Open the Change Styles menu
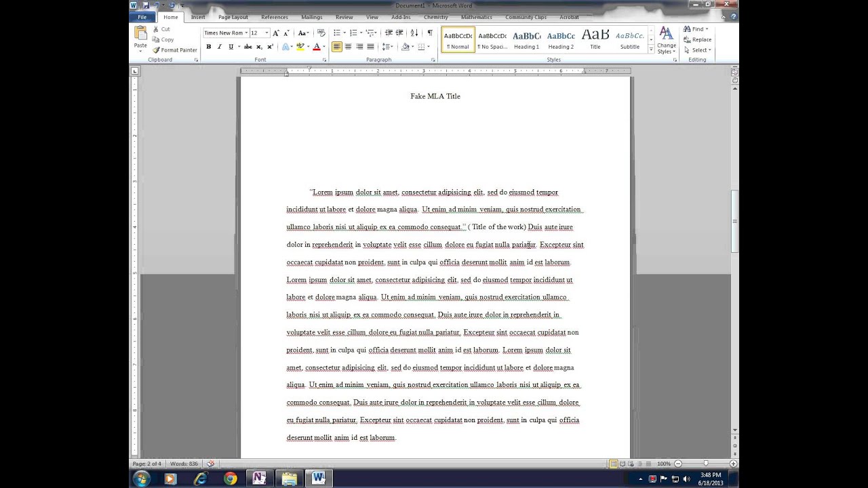868x488 pixels. tap(667, 41)
